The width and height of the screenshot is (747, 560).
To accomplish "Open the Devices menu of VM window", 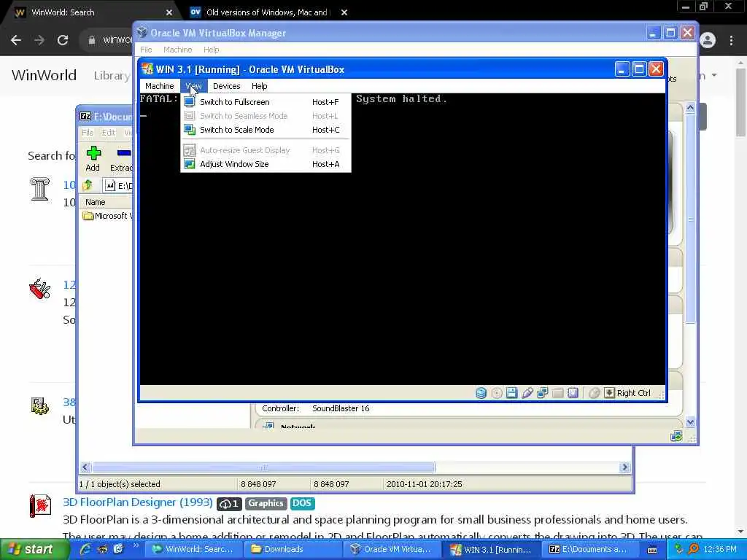I will pos(227,86).
